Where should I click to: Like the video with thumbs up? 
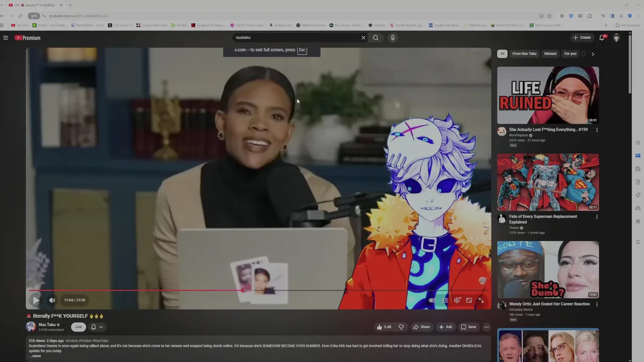click(x=384, y=327)
